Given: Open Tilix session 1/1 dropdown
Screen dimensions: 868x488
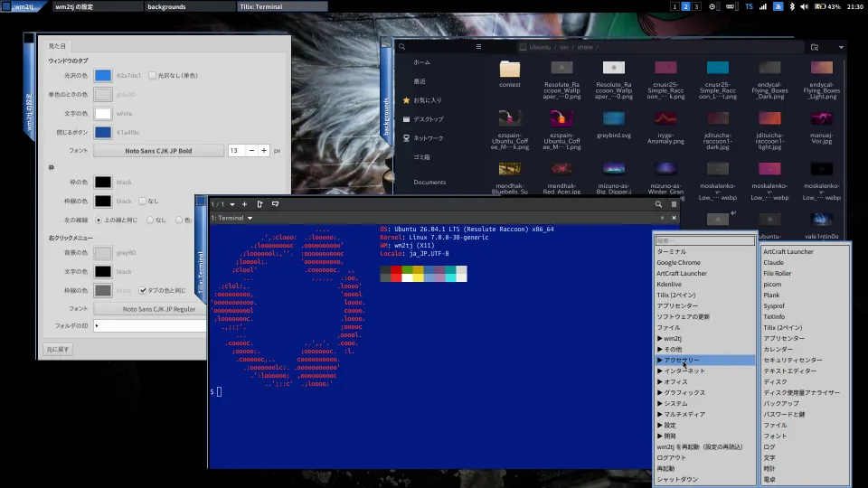Looking at the screenshot, I should 223,204.
